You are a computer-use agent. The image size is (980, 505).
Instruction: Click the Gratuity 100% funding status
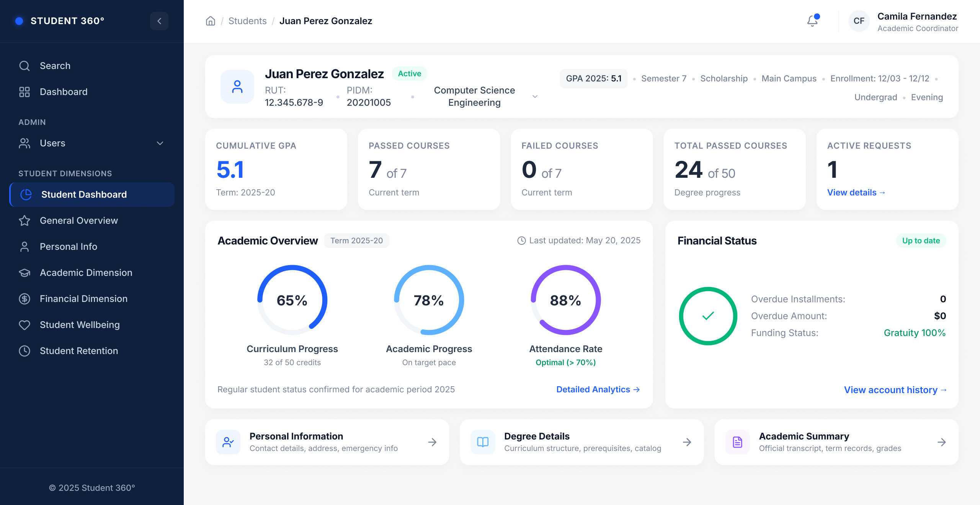click(915, 333)
